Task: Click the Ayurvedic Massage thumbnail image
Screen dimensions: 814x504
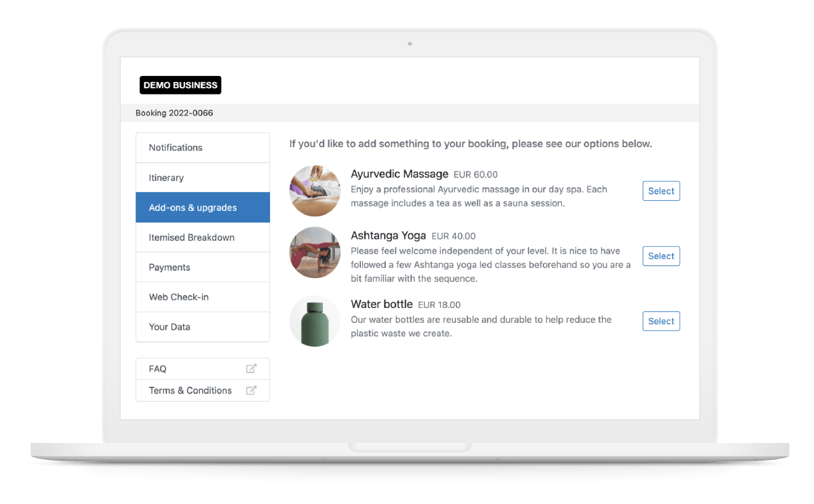Action: tap(315, 191)
